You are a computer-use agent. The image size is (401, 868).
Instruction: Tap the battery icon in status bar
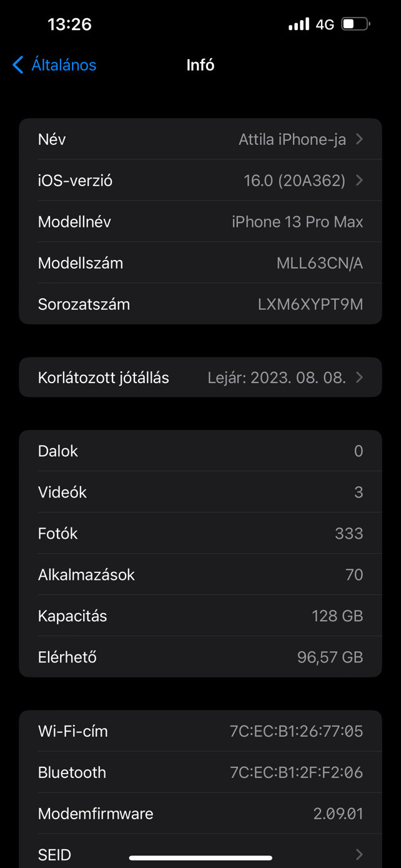pyautogui.click(x=356, y=24)
